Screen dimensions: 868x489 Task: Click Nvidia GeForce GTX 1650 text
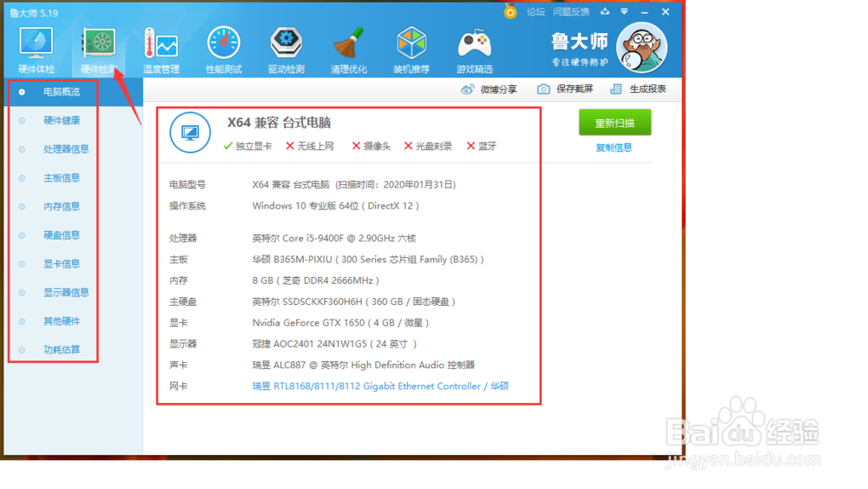340,323
